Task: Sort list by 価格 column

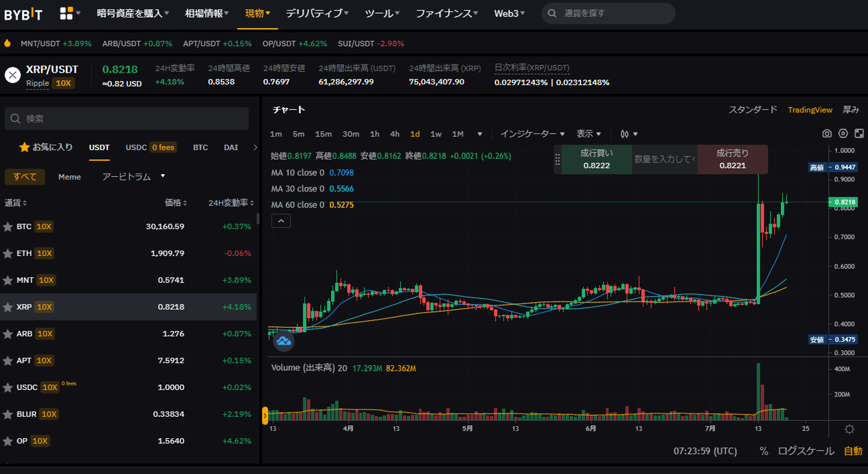Action: [176, 203]
